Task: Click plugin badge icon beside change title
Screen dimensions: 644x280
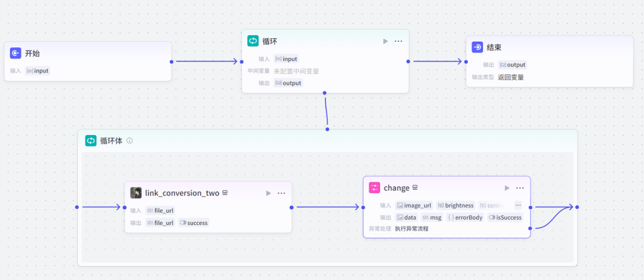Action: click(415, 187)
